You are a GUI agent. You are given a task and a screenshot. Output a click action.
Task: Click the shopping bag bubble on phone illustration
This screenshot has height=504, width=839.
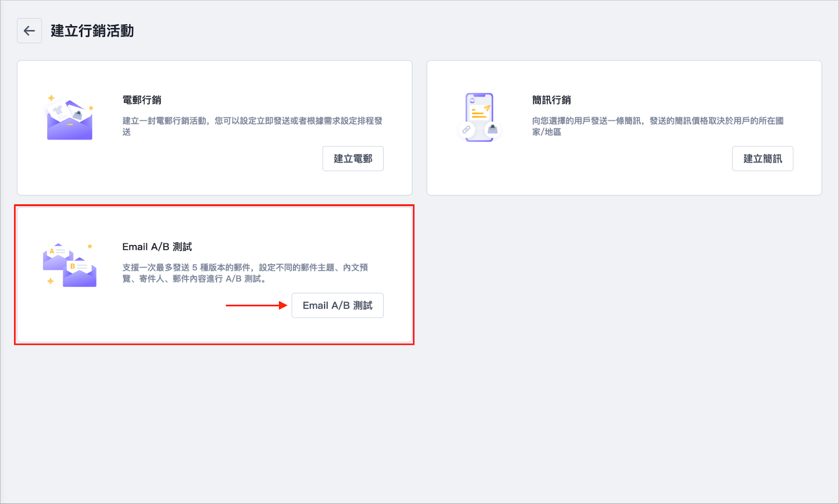click(492, 129)
